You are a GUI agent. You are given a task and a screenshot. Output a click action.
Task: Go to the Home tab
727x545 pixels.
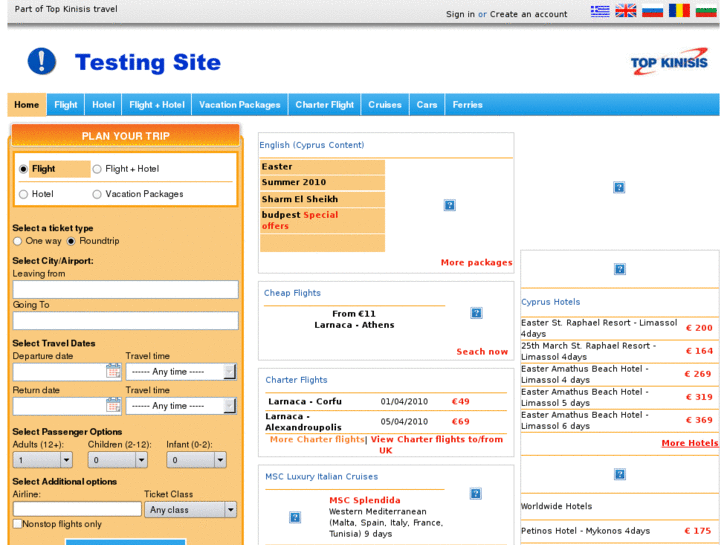click(x=26, y=104)
